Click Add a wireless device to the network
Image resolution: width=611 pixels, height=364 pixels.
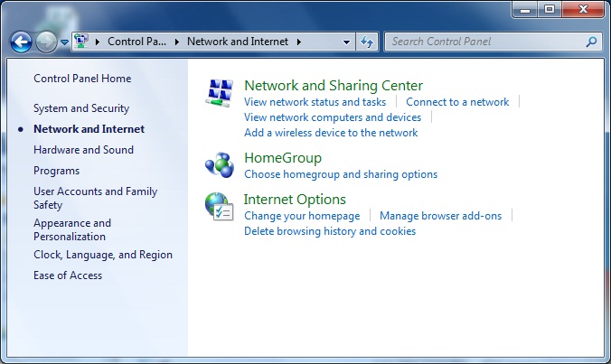(x=331, y=133)
